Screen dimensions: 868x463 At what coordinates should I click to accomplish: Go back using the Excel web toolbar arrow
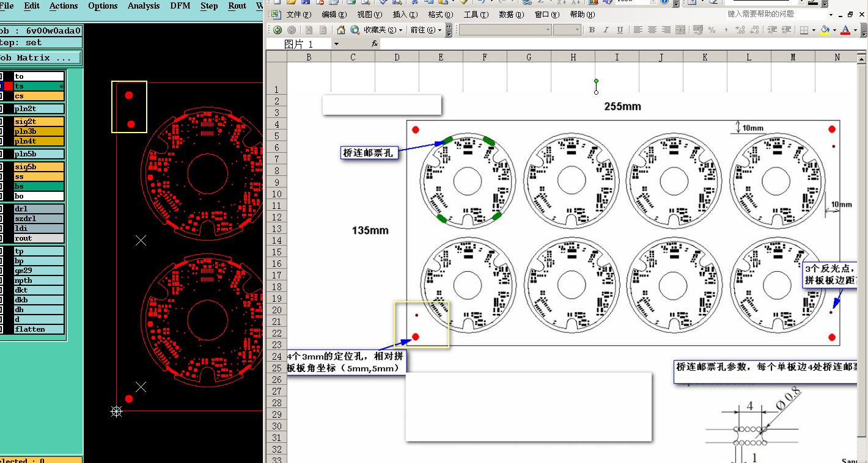[278, 29]
